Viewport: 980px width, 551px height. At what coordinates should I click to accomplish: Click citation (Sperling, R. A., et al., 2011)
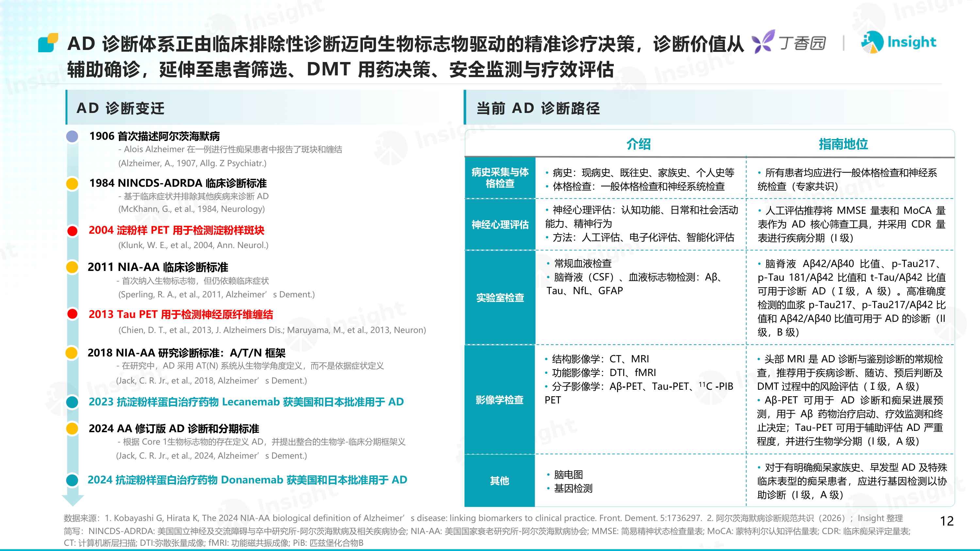(217, 294)
